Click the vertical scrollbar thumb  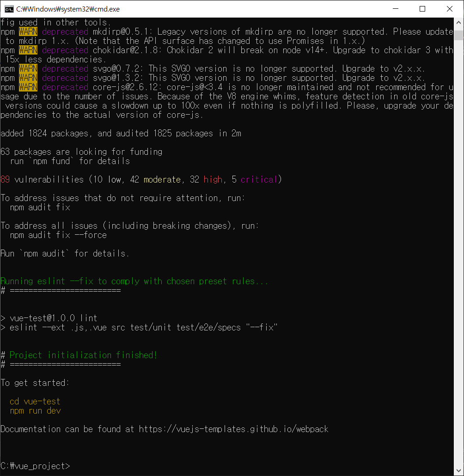(x=458, y=35)
